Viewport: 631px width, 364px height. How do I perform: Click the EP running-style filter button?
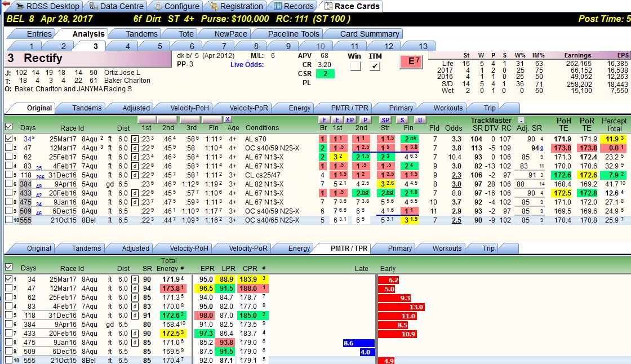350,119
